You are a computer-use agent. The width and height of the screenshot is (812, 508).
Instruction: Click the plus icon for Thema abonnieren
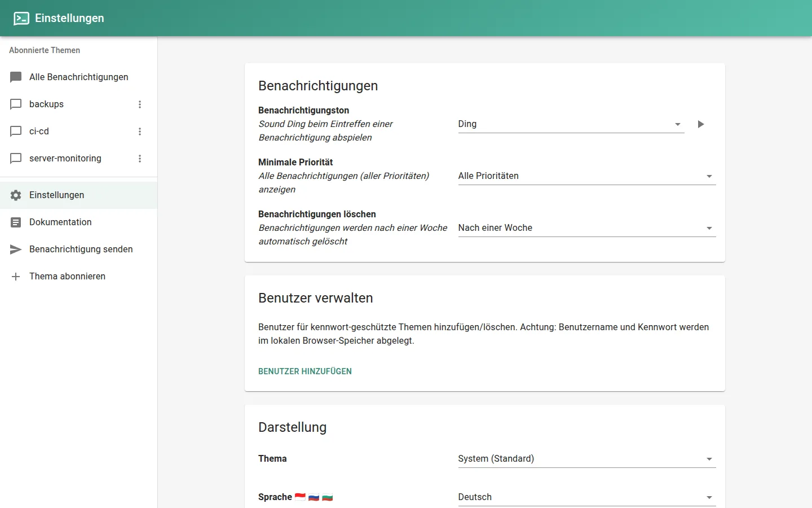point(16,276)
